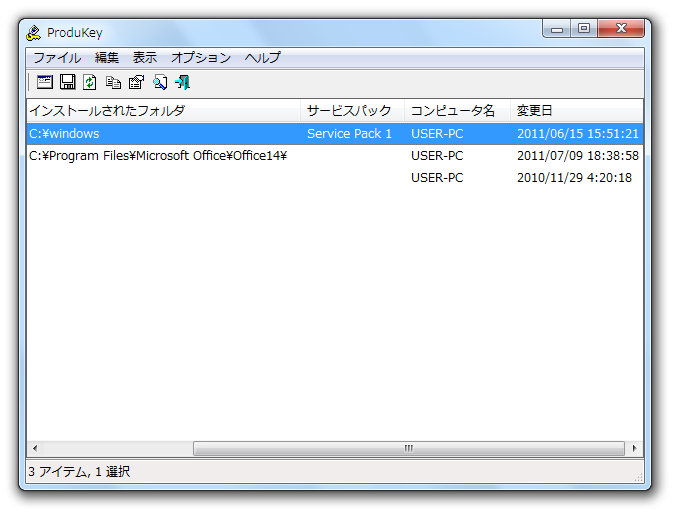Sort by サービスパック column header
Image resolution: width=674 pixels, height=512 pixels.
pyautogui.click(x=352, y=110)
